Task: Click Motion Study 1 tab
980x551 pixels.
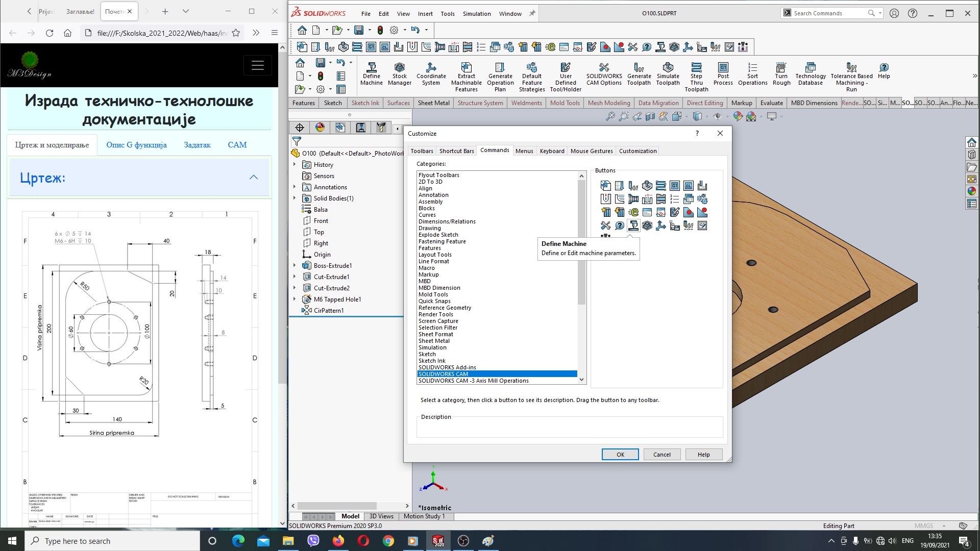Action: click(424, 516)
